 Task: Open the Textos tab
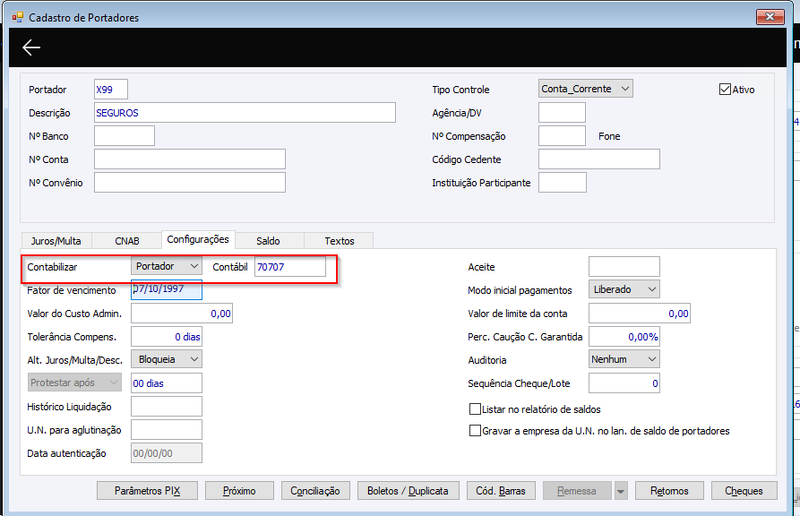click(339, 241)
